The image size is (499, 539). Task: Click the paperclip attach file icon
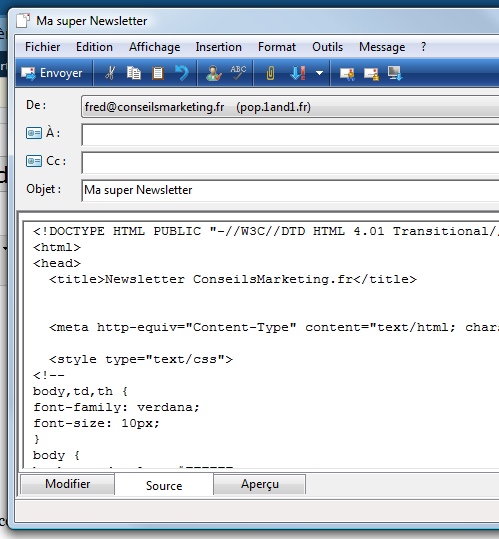pyautogui.click(x=270, y=73)
